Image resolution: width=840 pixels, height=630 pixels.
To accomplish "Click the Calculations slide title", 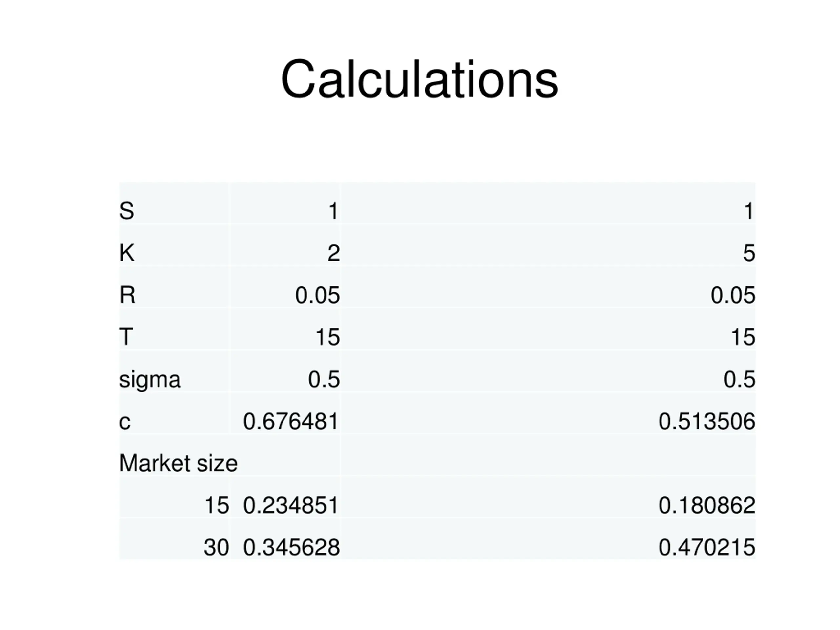I will click(x=420, y=79).
